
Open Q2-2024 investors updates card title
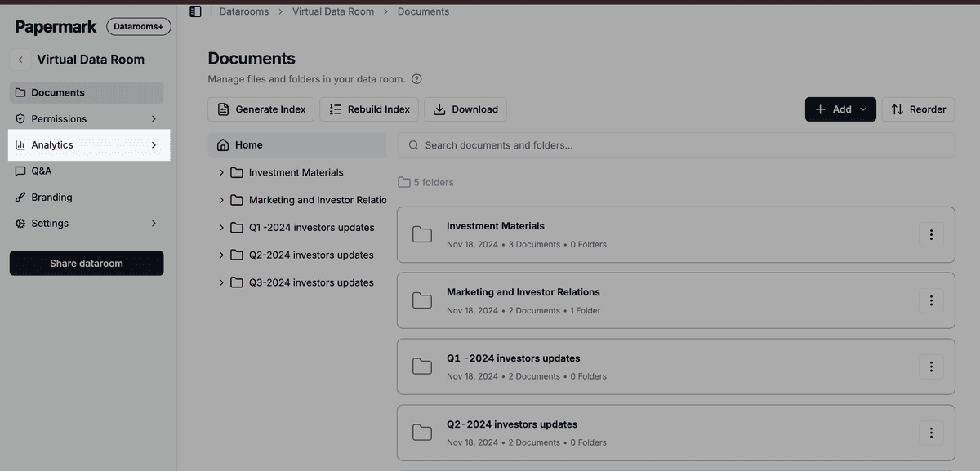point(512,424)
